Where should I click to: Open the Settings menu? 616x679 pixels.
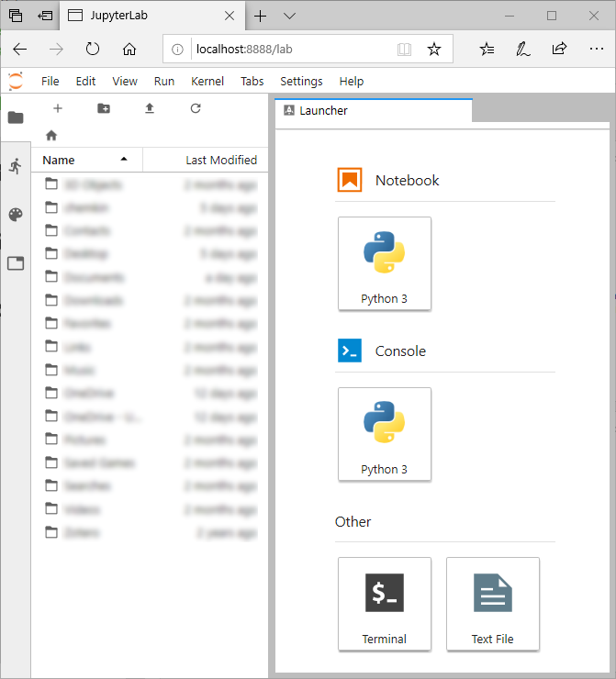coord(301,81)
